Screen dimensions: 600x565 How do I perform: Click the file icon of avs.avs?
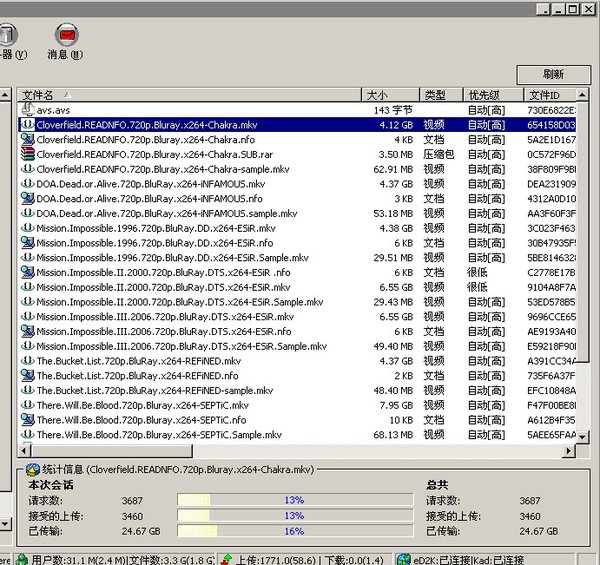coord(28,110)
